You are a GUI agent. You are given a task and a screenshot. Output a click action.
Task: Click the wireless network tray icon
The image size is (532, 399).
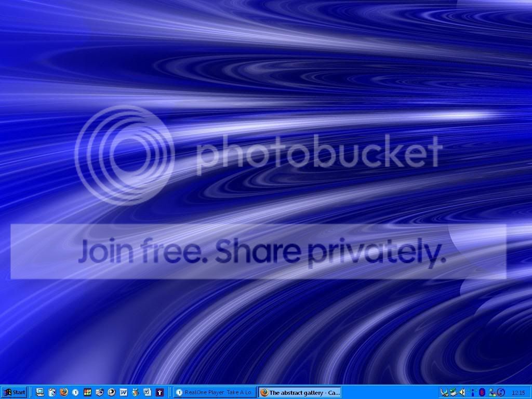coord(473,393)
